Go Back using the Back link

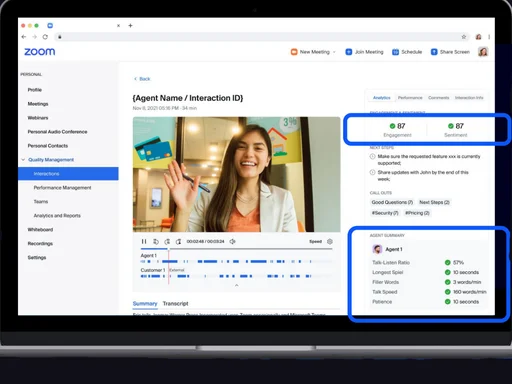tap(142, 79)
